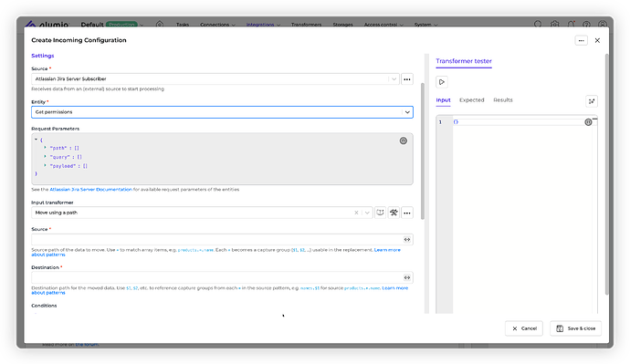Click the Transformer tester panel scrollbar

tap(606, 174)
